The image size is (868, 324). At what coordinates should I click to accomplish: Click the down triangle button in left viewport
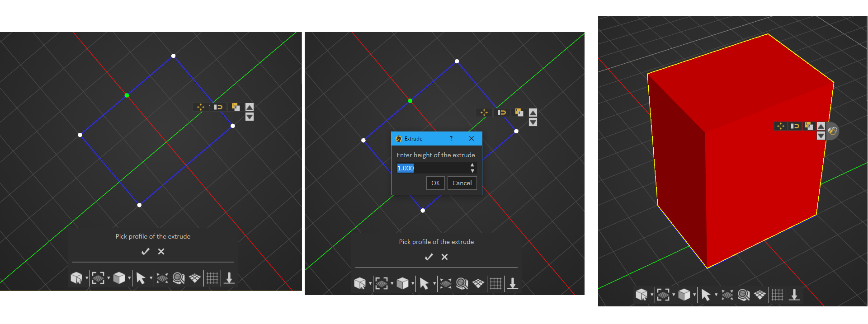pyautogui.click(x=250, y=117)
